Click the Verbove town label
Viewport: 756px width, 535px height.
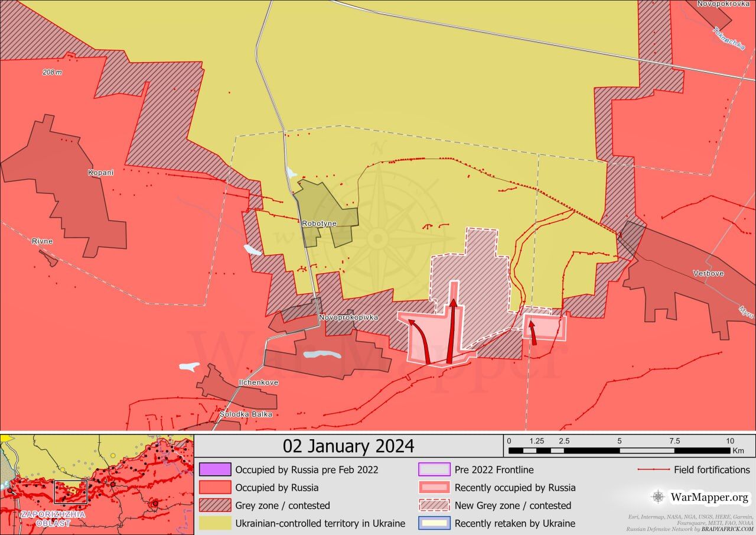708,274
